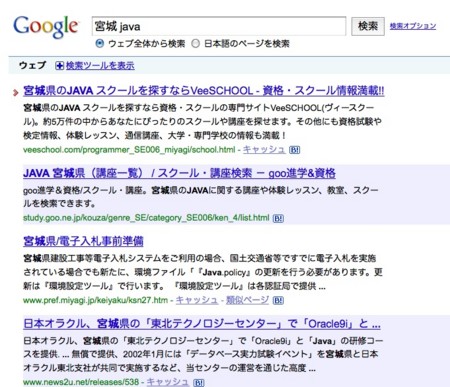Screen dimensions: 450x387
Task: Click the www.pref.miyagi.jp/keiyaku/ksn27.htm URL text
Action: [95, 300]
